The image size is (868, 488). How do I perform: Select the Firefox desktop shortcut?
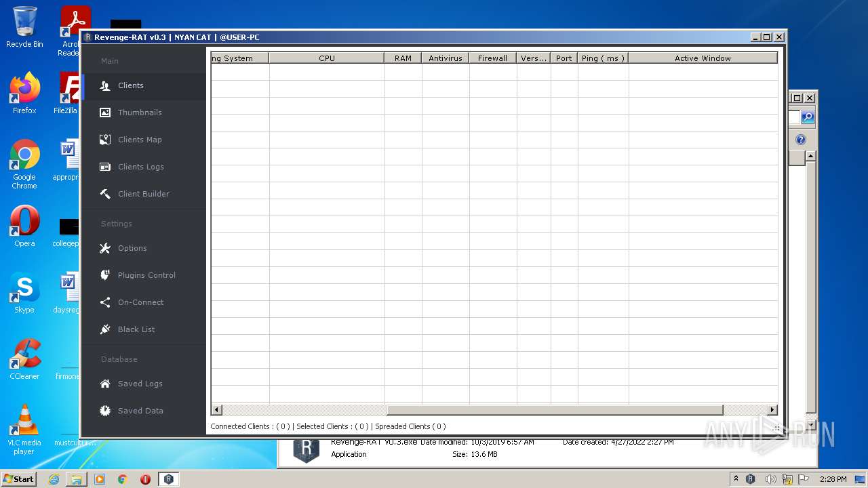(x=24, y=93)
